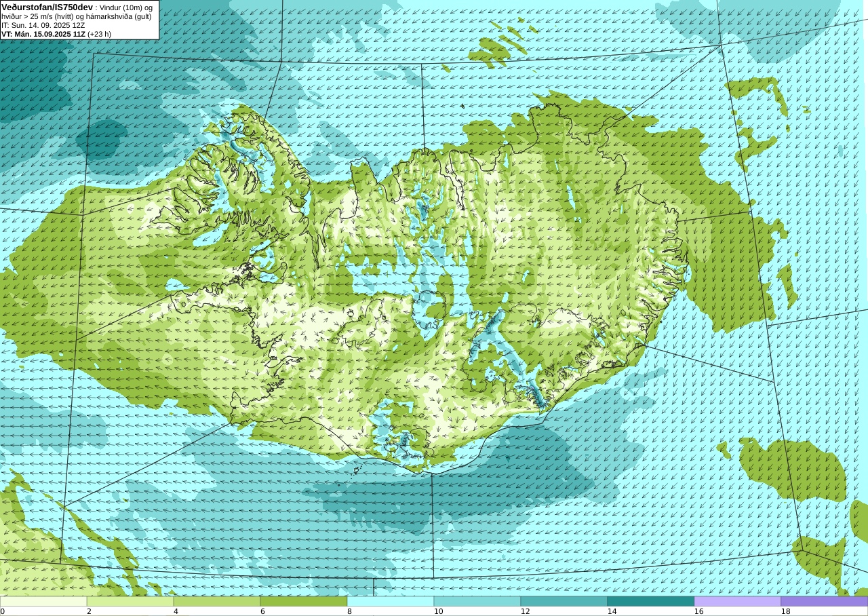
Task: Click the turquoise 10–12 m/s legend swatch
Action: (x=477, y=601)
